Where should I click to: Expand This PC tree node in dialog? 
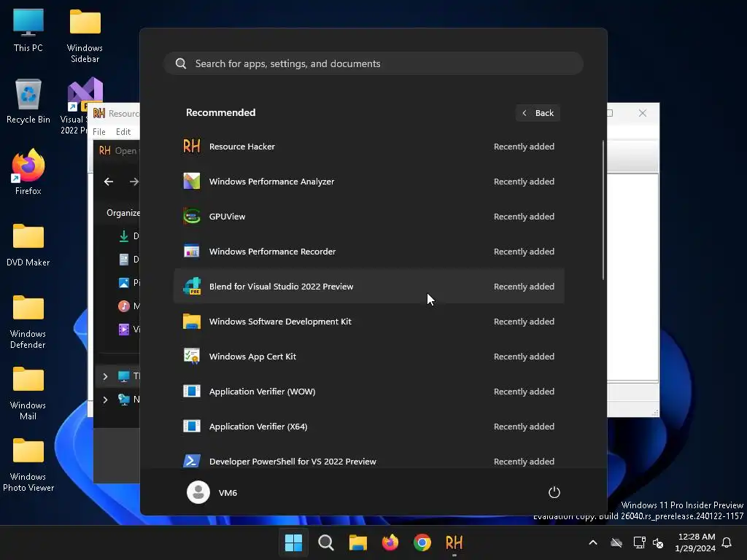[x=105, y=376]
